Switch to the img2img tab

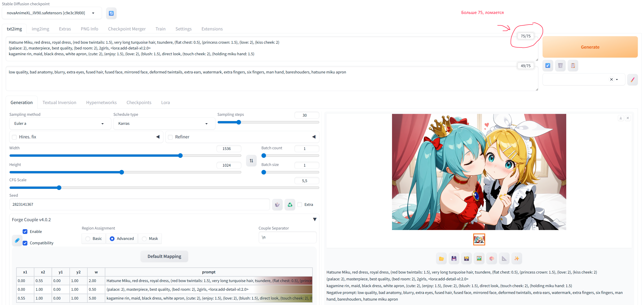40,29
